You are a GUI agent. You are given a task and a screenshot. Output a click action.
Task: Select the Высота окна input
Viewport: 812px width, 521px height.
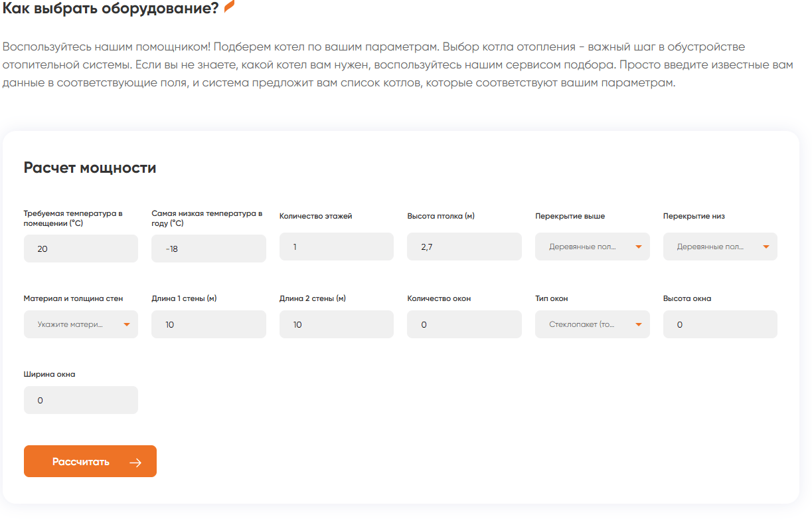720,324
